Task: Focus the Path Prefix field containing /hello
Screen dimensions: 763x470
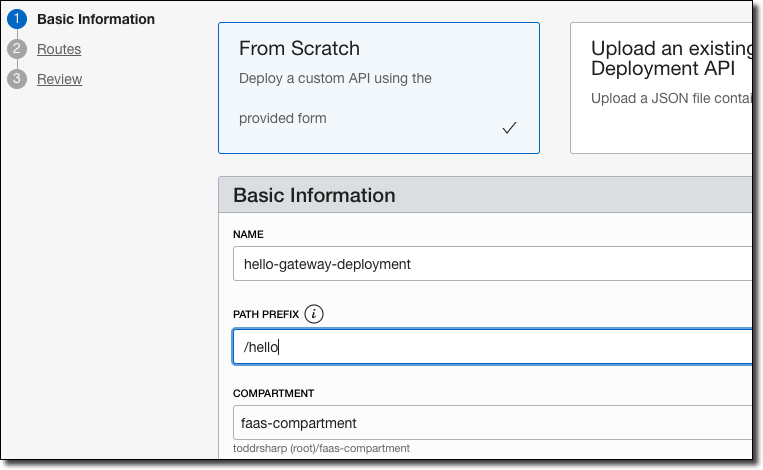Action: coord(492,347)
